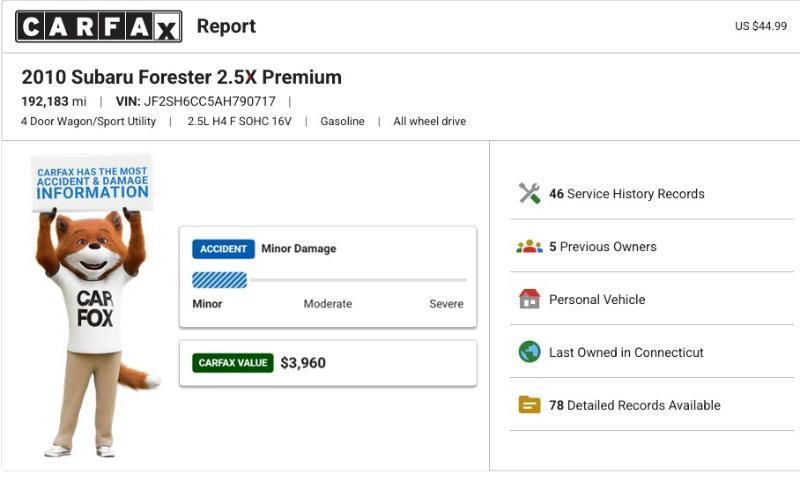Click '5 Previous Owners' text
The height and width of the screenshot is (482, 800).
click(603, 247)
